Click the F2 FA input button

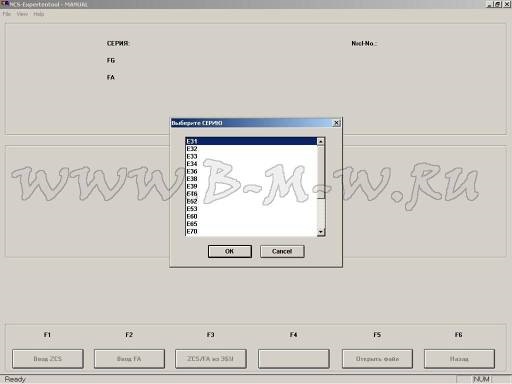point(129,359)
